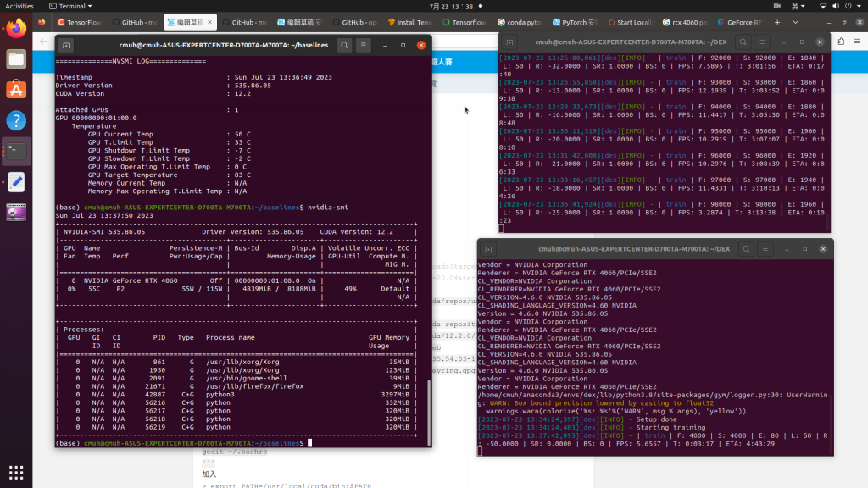868x488 pixels.
Task: Click the Terminal icon in the dock
Action: click(16, 151)
